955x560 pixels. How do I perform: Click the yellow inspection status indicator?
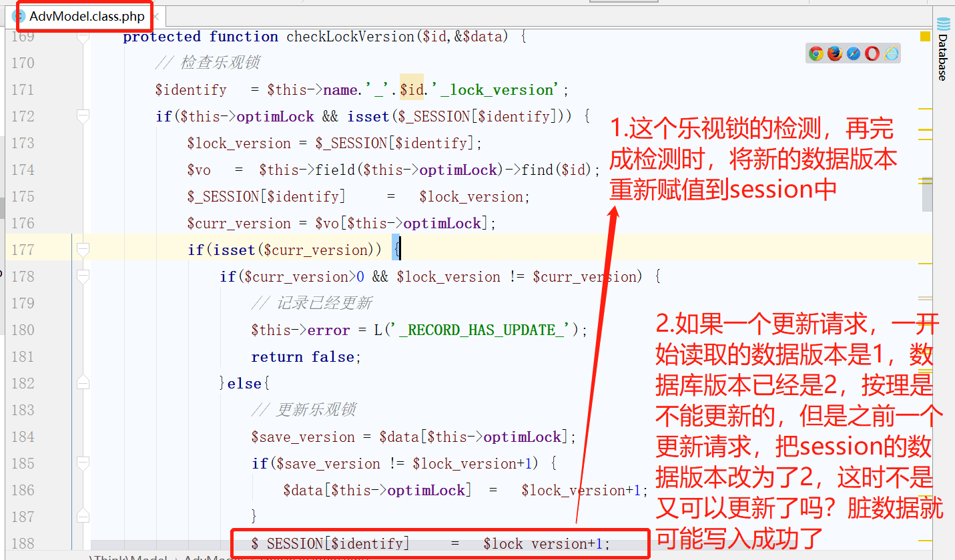pos(925,37)
